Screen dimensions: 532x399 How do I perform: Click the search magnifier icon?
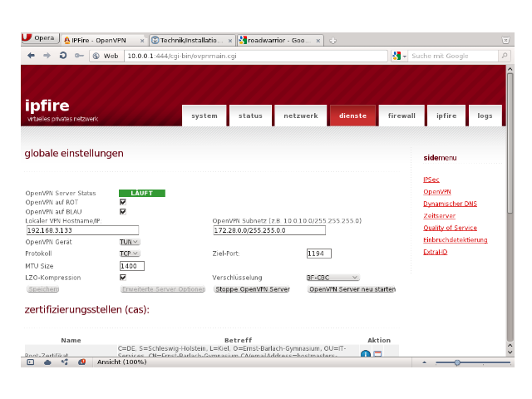click(x=505, y=56)
